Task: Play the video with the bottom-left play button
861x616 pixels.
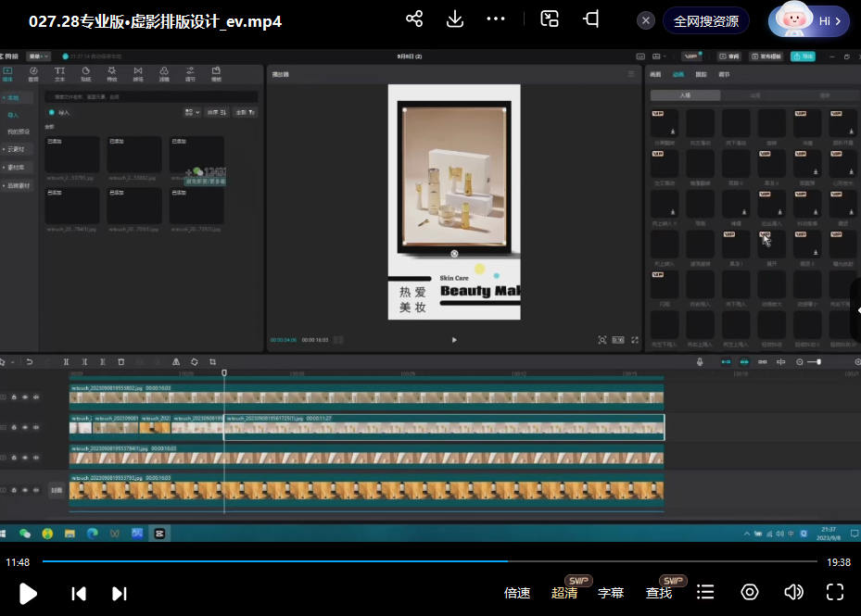Action: [x=28, y=593]
